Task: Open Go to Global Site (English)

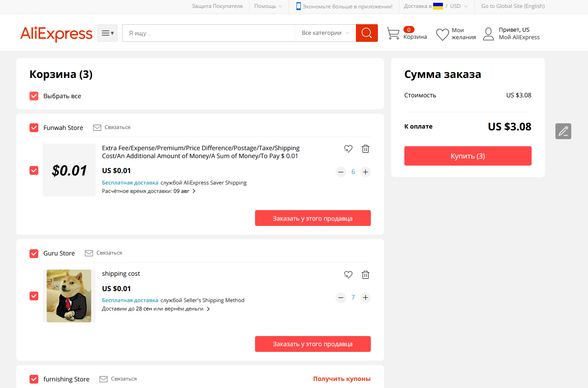Action: pyautogui.click(x=513, y=6)
